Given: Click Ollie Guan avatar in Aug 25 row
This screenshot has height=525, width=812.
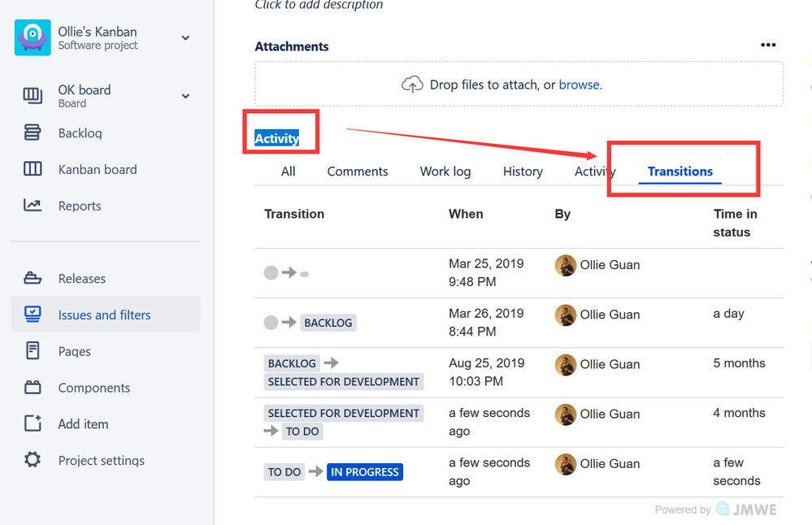Looking at the screenshot, I should click(x=566, y=365).
